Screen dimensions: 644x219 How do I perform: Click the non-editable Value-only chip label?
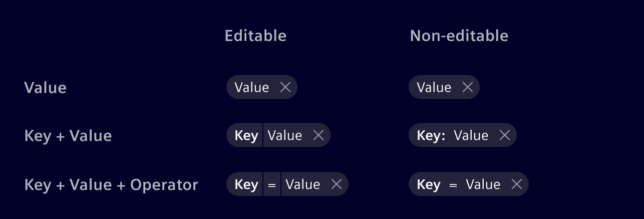click(434, 87)
